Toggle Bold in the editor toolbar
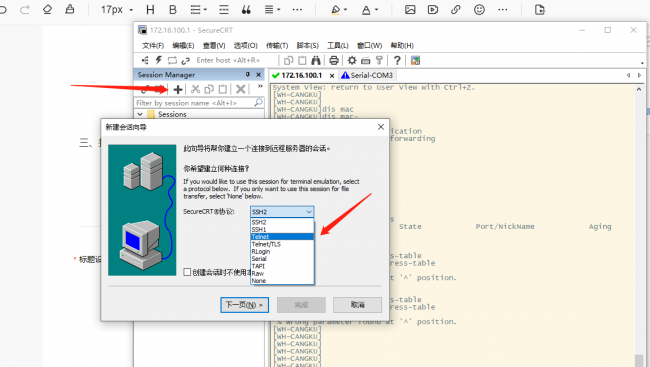 173,10
